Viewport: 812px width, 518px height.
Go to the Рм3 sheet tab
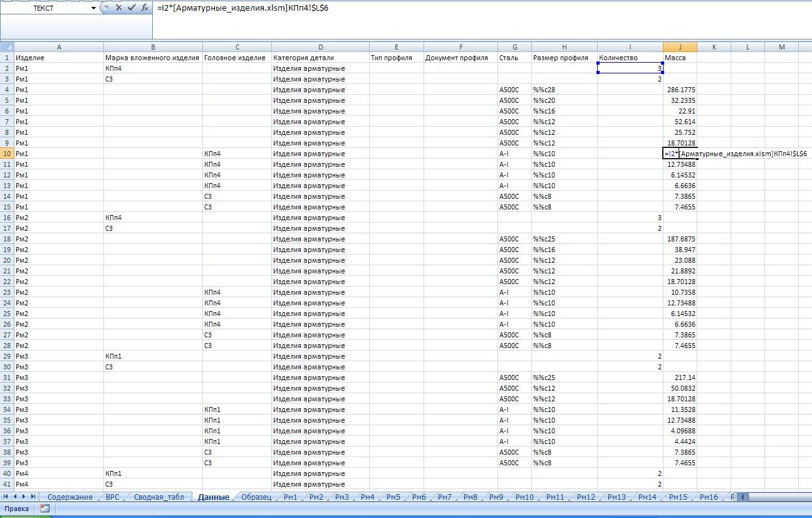tap(341, 497)
